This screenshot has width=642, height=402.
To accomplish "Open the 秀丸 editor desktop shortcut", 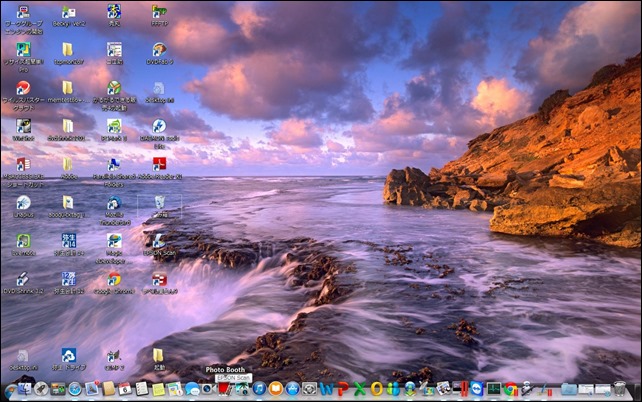I will click(x=114, y=16).
